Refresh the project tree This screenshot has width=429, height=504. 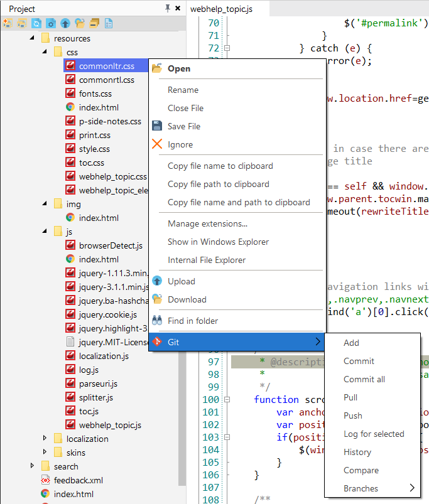coord(36,23)
